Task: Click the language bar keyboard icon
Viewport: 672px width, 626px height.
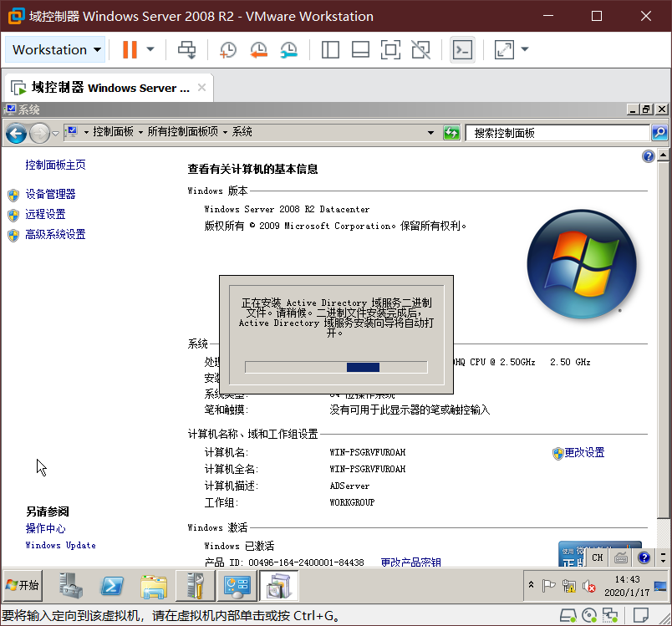Action: point(620,557)
